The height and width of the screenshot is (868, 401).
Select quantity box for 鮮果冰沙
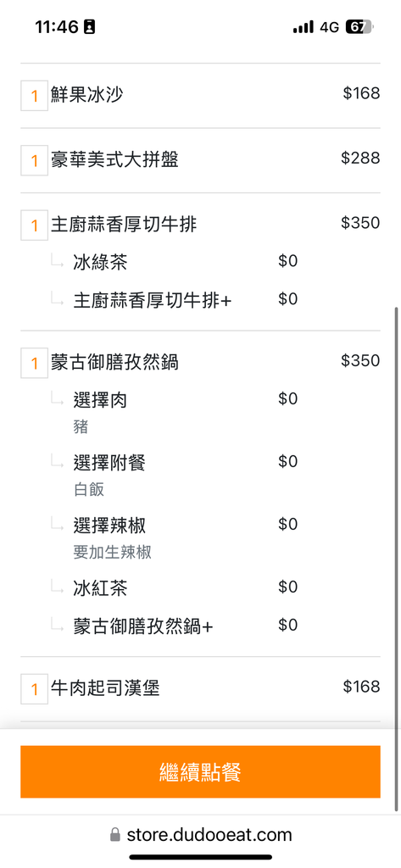pos(35,96)
